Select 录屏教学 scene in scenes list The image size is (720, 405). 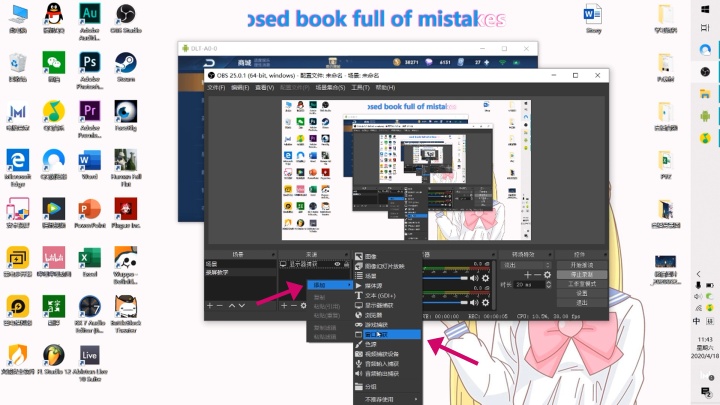point(240,272)
